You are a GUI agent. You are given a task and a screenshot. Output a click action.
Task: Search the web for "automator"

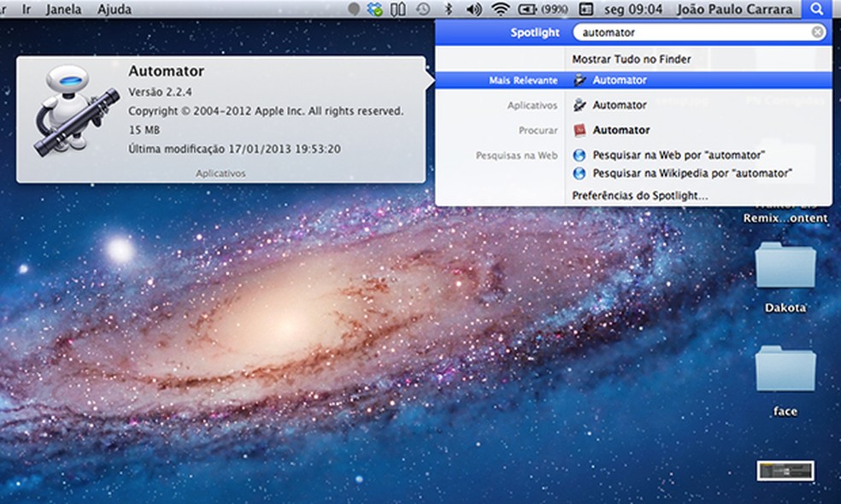tap(679, 155)
